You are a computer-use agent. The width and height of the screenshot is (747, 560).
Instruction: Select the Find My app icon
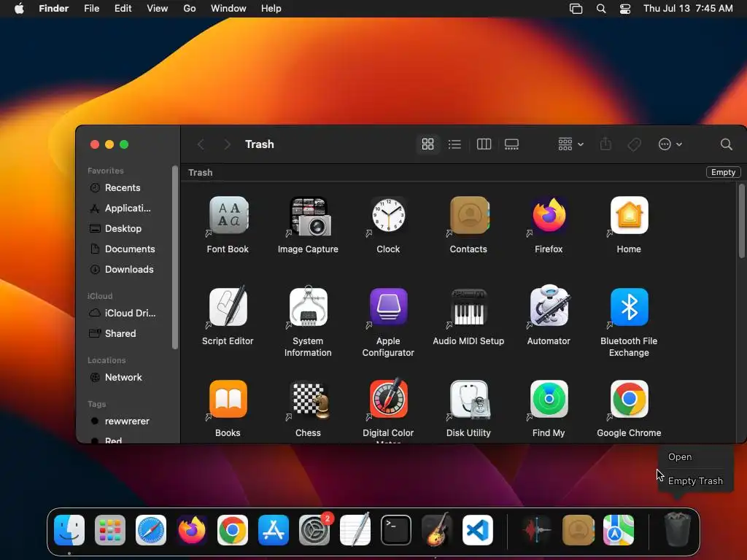[549, 399]
